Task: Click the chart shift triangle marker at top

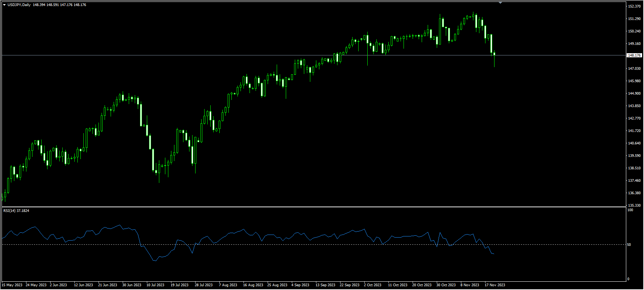Action: click(x=500, y=3)
